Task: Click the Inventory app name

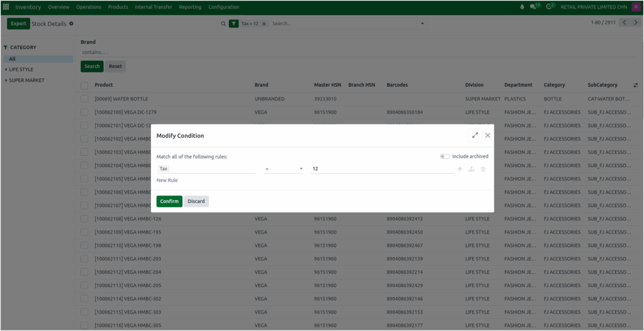Action: coord(28,7)
